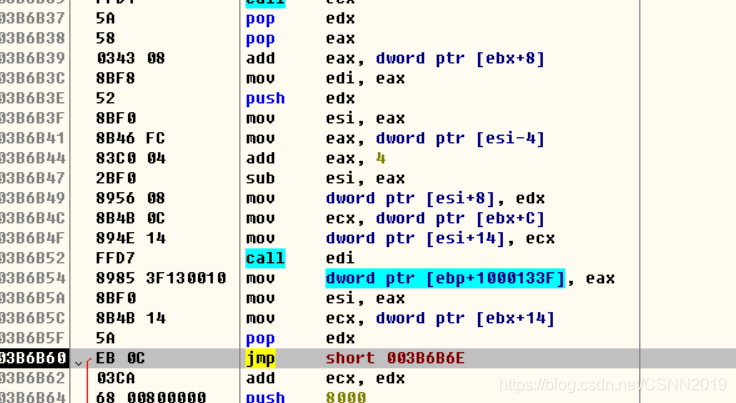Screen dimensions: 736x403
Task: Click highlighted dword ptr [ebp+1000133F] operand
Action: tap(445, 278)
